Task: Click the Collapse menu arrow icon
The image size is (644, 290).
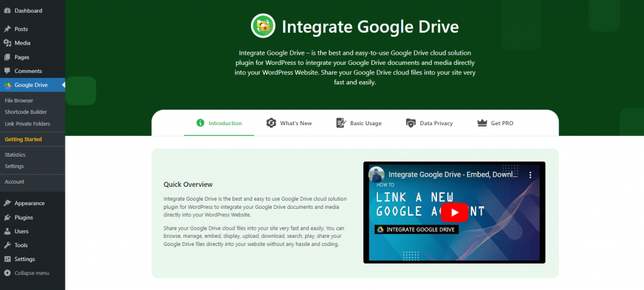Action: [7, 273]
